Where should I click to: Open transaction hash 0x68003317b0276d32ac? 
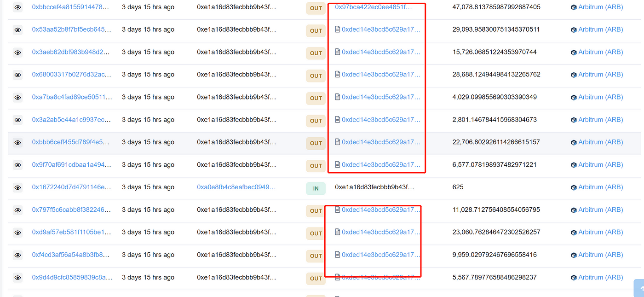click(71, 75)
